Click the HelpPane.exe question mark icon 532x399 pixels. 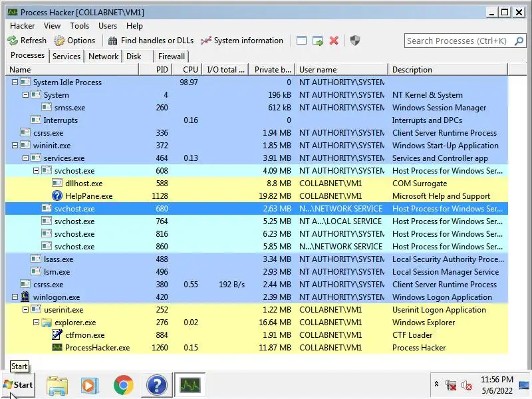(57, 196)
